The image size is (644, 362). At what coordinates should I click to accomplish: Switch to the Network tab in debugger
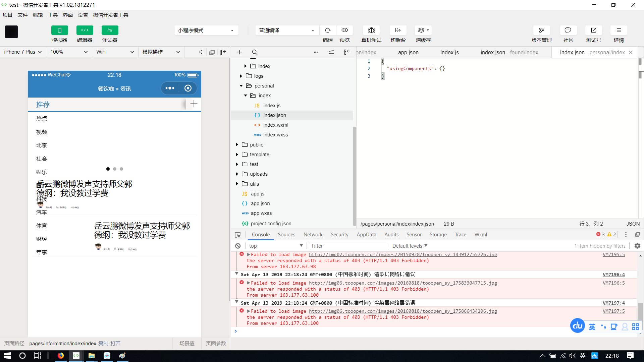[x=313, y=235]
